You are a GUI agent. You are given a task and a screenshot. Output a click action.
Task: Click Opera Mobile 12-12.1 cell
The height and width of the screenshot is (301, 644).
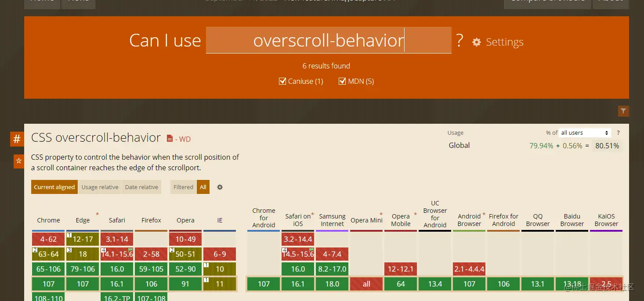coord(401,269)
